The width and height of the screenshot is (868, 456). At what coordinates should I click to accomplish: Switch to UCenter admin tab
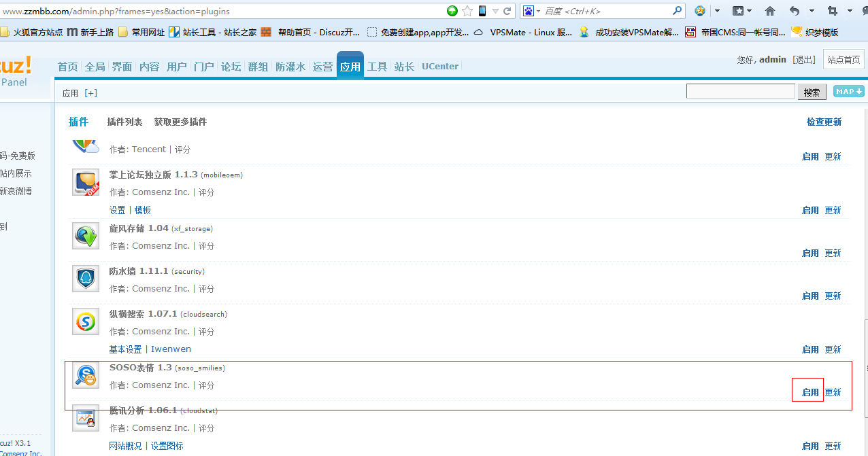tap(440, 66)
